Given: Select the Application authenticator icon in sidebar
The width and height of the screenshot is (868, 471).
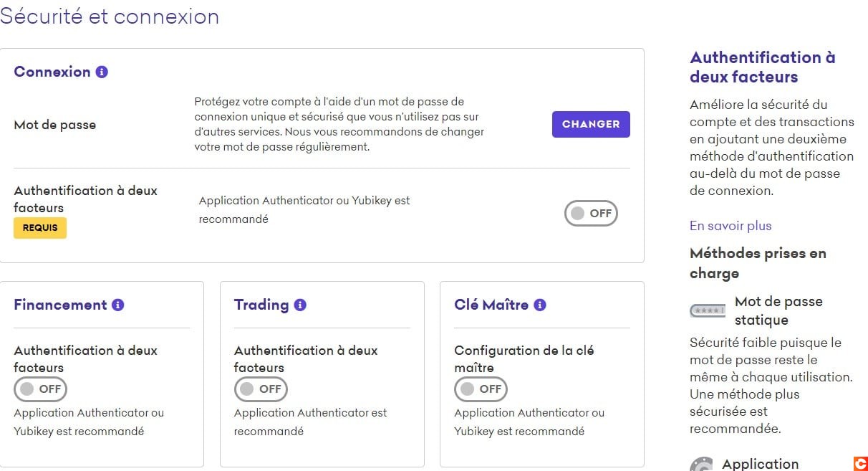Looking at the screenshot, I should click(701, 464).
